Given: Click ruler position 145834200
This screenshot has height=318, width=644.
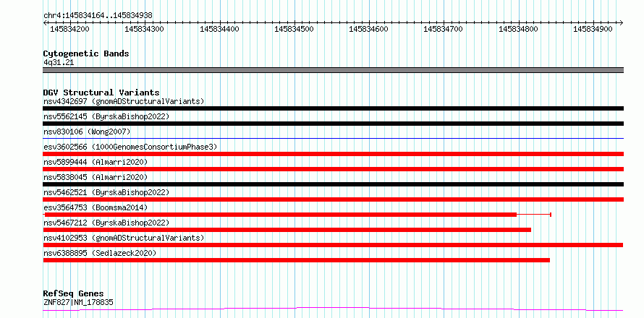Looking at the screenshot, I should (69, 29).
